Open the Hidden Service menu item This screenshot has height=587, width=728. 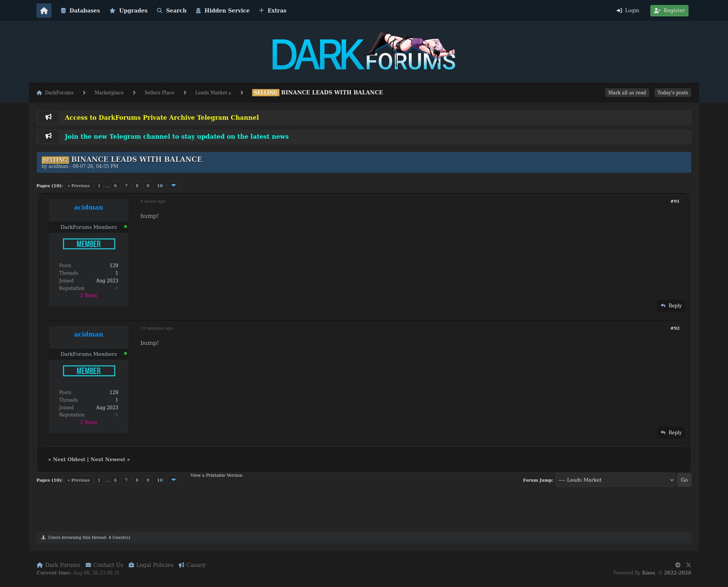(223, 11)
